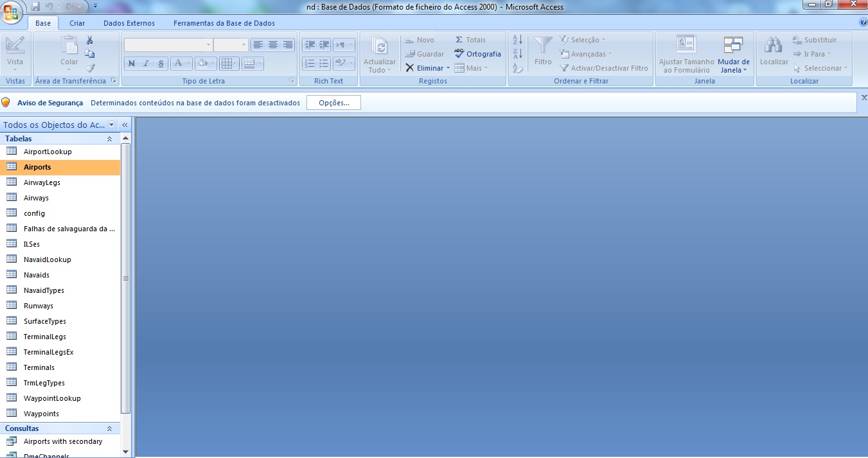Open the Eliminar dropdown arrow
Viewport: 868px width, 458px height.
448,68
